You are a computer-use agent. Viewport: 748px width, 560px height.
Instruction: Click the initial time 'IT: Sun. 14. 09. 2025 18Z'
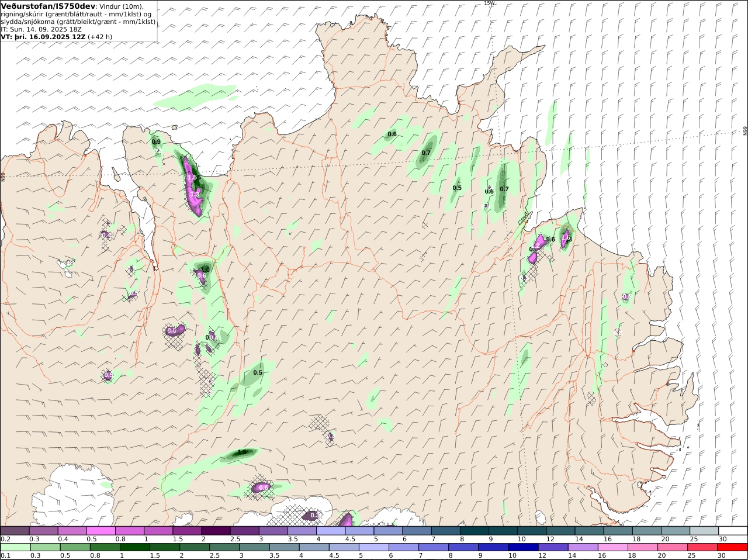point(41,29)
